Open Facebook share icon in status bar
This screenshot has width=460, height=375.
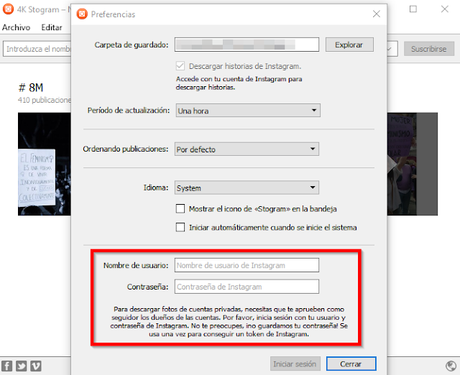click(x=7, y=366)
